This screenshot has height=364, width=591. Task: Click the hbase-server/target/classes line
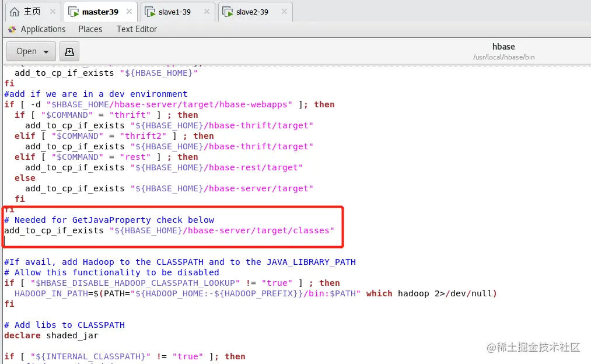169,230
